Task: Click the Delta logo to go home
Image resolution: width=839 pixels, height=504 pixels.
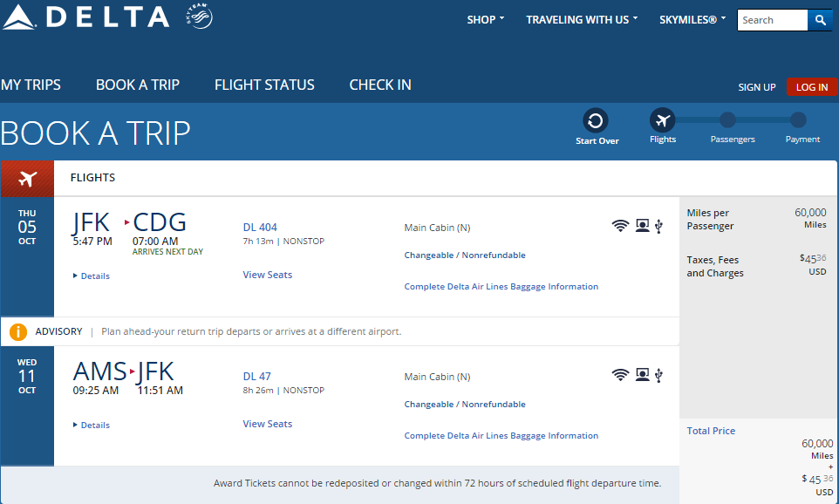Action: coord(86,17)
